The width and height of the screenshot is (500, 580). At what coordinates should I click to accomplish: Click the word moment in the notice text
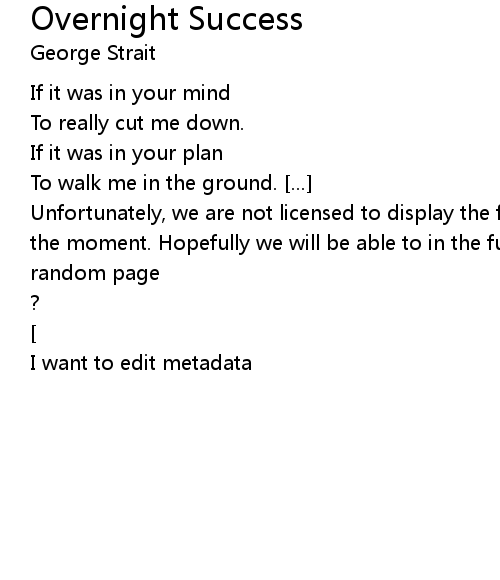pyautogui.click(x=109, y=243)
